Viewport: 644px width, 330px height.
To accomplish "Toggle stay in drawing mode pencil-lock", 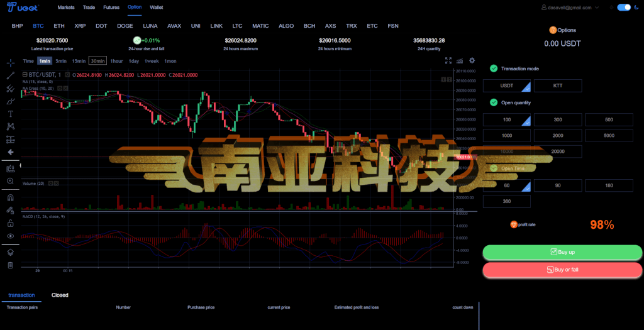I will click(11, 210).
